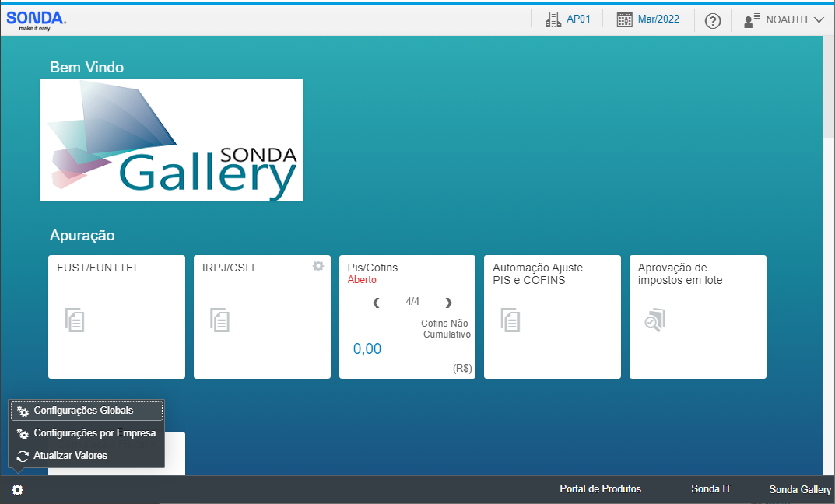The height and width of the screenshot is (504, 835).
Task: Click document icon in IRPJ/CSLL tile
Action: click(x=220, y=320)
